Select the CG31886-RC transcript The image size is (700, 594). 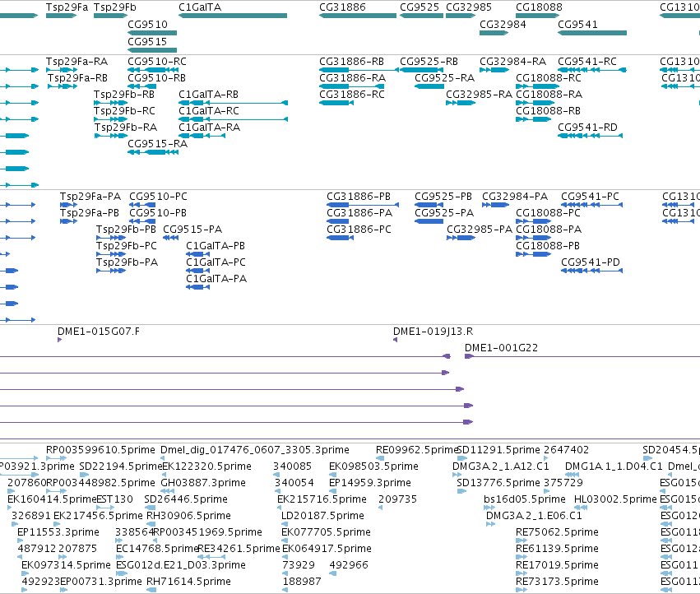coord(336,103)
